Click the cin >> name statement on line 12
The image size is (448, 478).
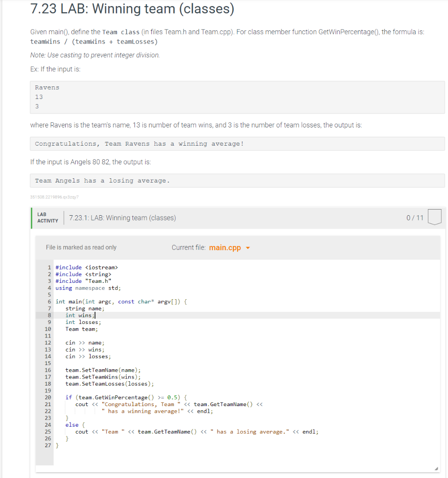pos(84,342)
